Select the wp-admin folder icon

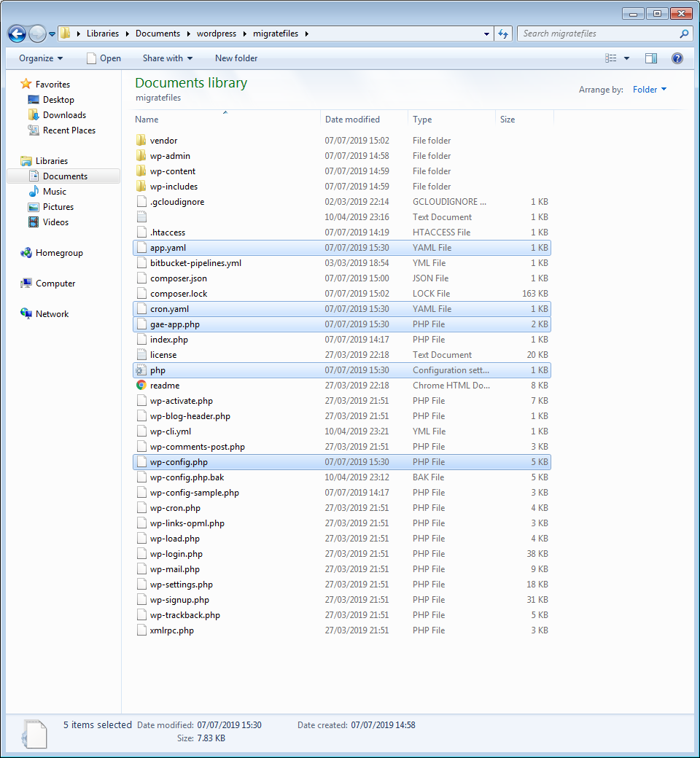pyautogui.click(x=141, y=156)
